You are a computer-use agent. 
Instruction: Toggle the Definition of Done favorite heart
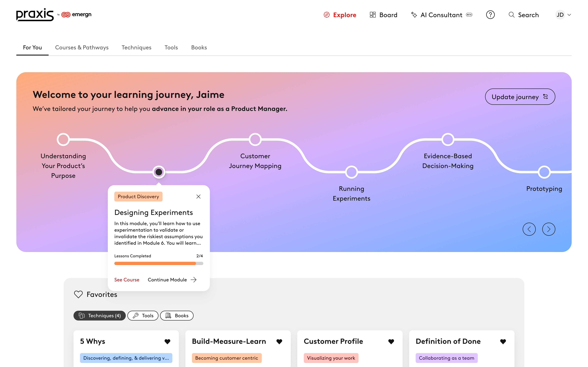pos(503,341)
